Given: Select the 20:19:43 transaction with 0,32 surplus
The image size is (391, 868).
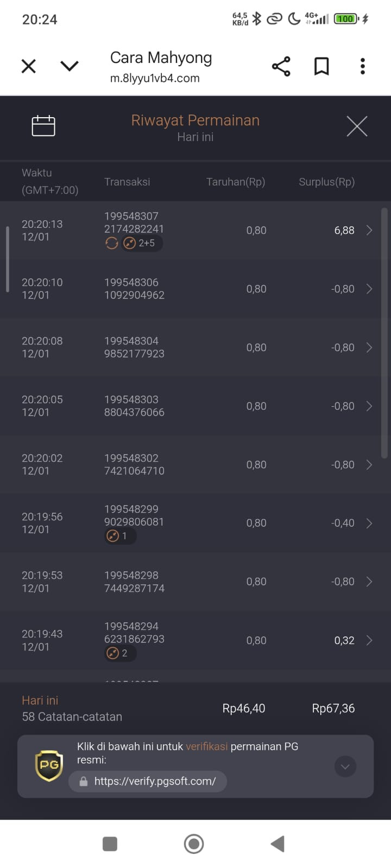Looking at the screenshot, I should [195, 640].
